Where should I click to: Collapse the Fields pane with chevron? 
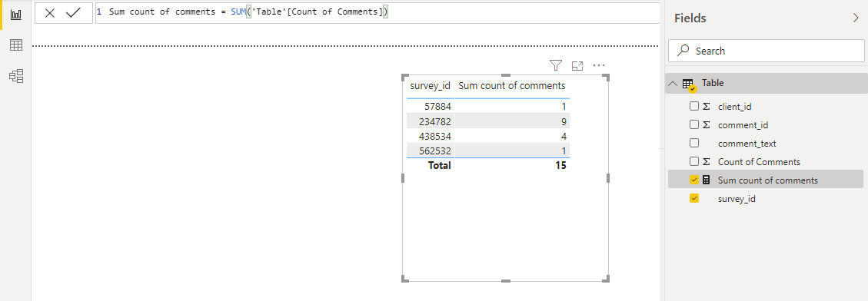856,18
